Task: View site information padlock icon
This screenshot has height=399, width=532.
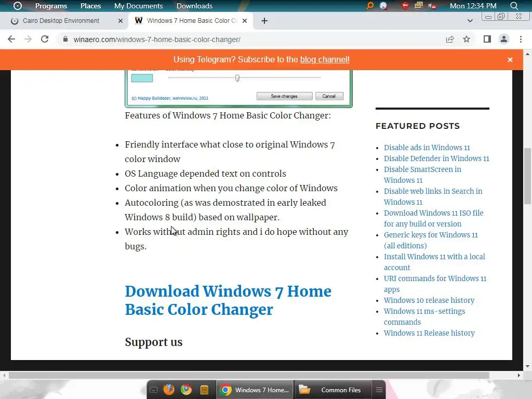Action: click(65, 39)
